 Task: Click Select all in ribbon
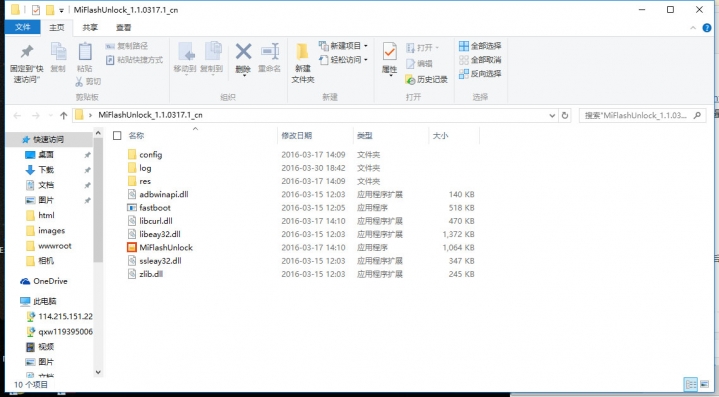[x=480, y=46]
